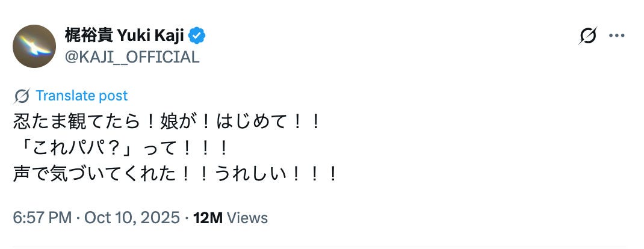Open the three-dot More options menu

coord(616,36)
